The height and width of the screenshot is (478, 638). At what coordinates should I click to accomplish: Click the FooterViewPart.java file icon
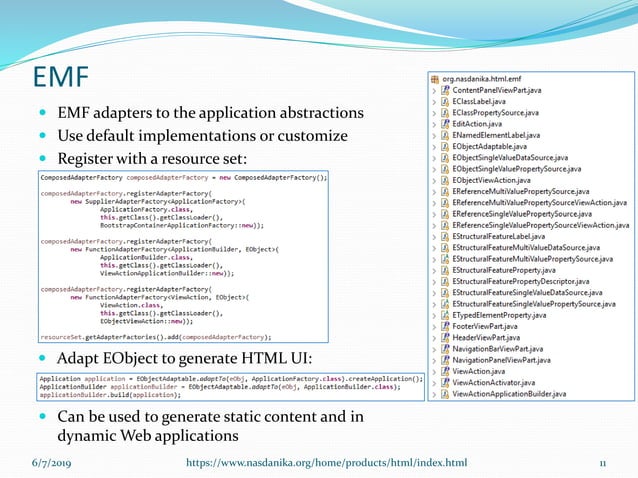click(x=444, y=326)
